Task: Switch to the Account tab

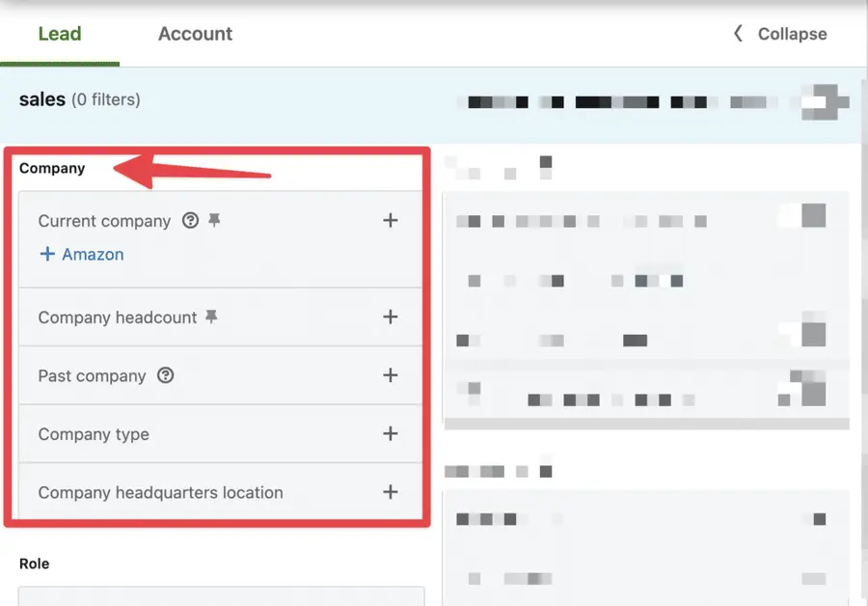Action: coord(195,33)
